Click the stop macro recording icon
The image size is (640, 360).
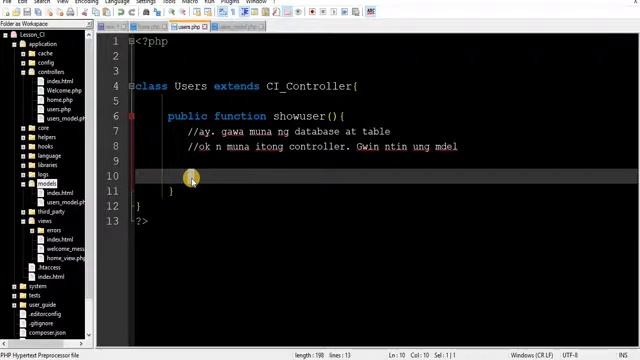(x=323, y=12)
